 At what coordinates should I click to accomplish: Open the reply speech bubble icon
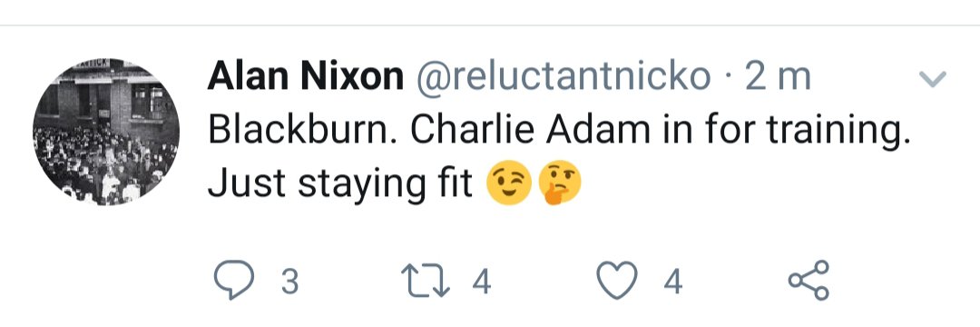(x=234, y=280)
